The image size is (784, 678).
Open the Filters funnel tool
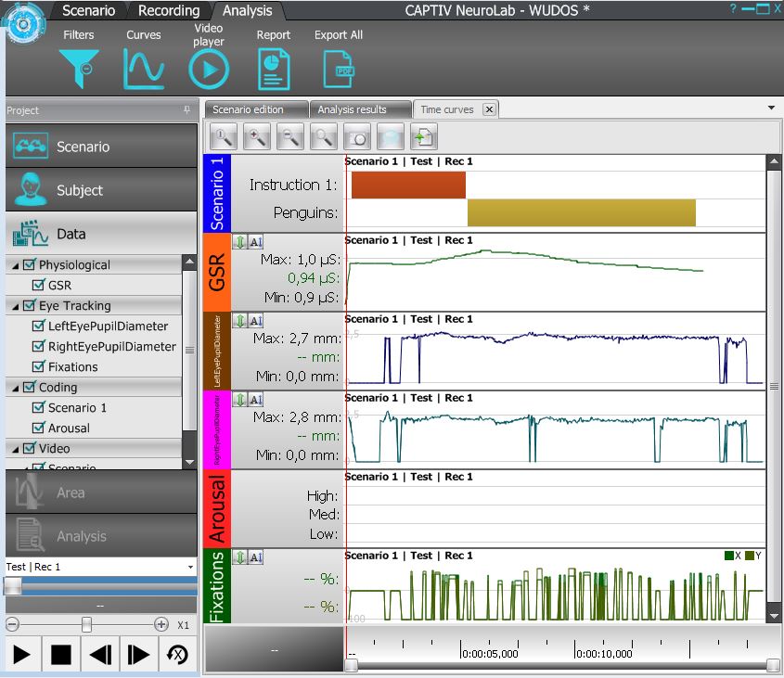79,69
